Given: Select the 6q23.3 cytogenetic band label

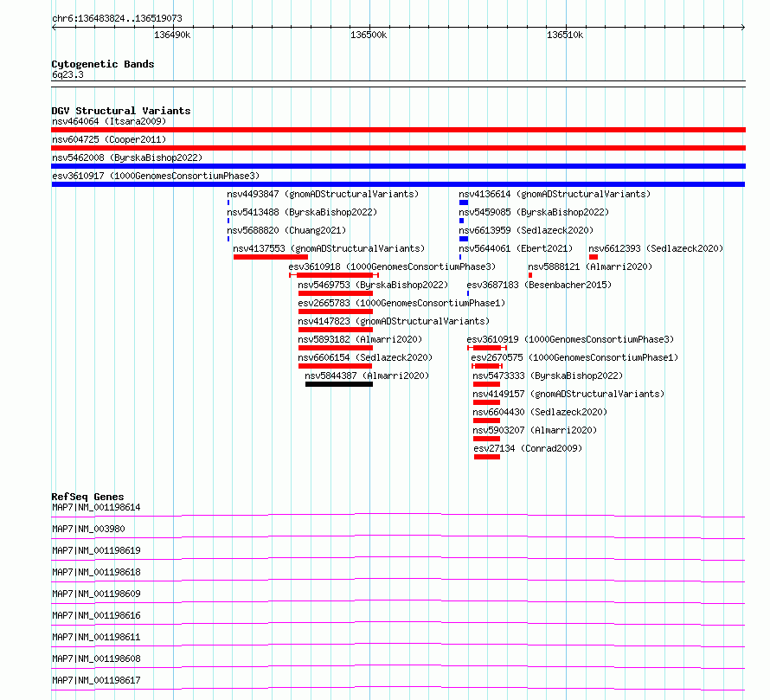Looking at the screenshot, I should [x=67, y=74].
